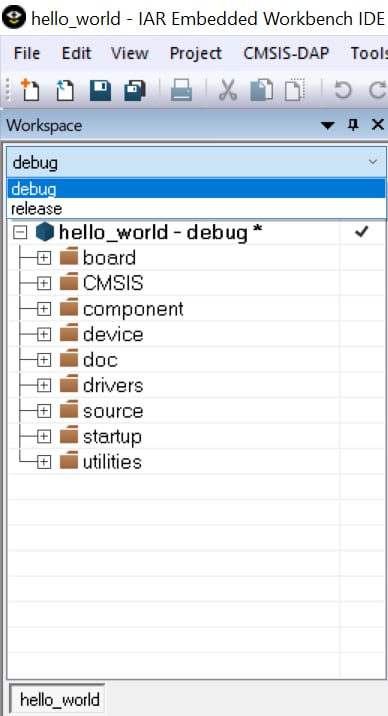The height and width of the screenshot is (716, 388).
Task: Click the Undo arrow icon
Action: pos(343,90)
